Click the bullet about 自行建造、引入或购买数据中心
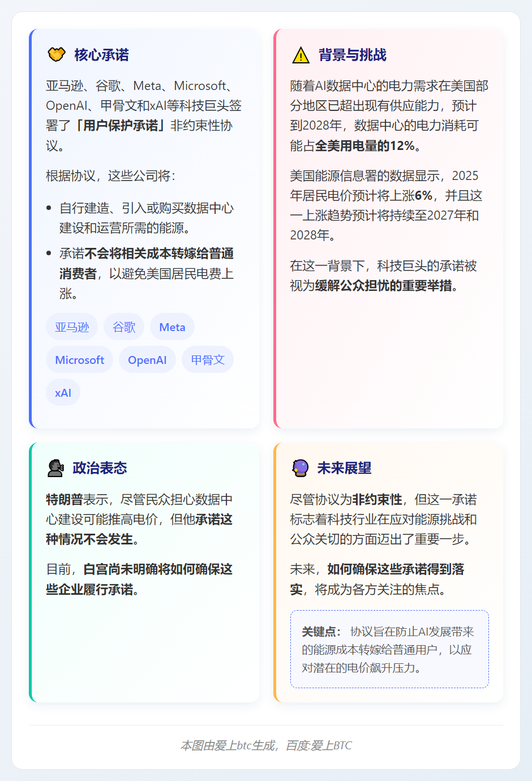Screen dimensions: 532x781 (146, 218)
